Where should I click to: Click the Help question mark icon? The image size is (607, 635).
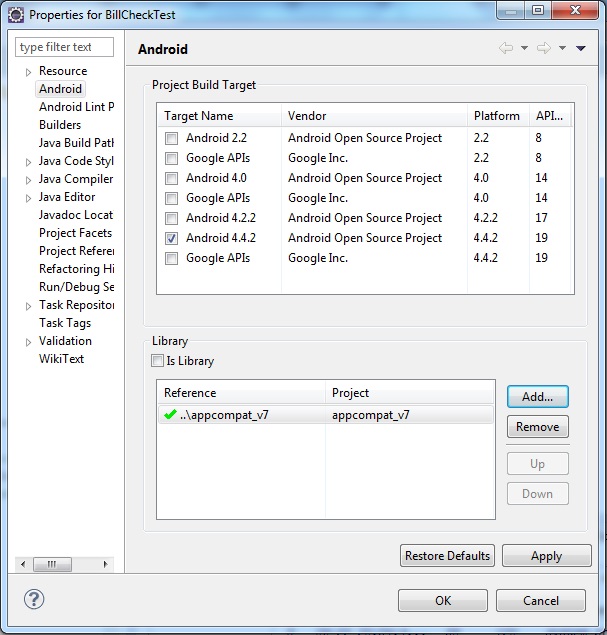point(33,600)
